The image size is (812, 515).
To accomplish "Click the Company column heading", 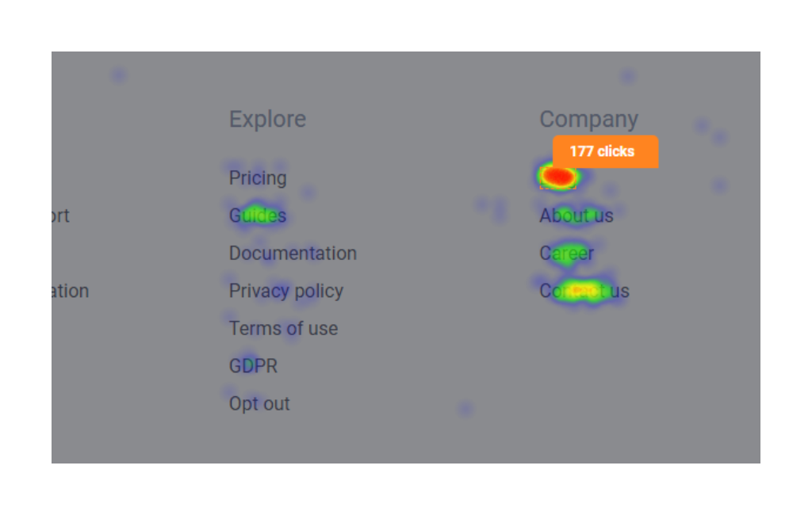I will click(589, 120).
